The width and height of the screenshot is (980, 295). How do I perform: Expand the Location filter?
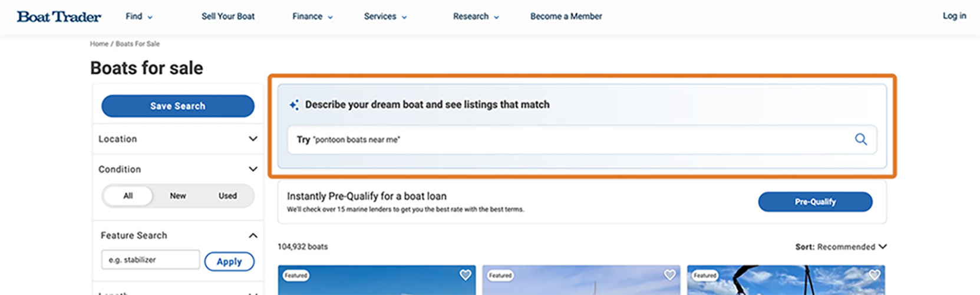tap(178, 139)
